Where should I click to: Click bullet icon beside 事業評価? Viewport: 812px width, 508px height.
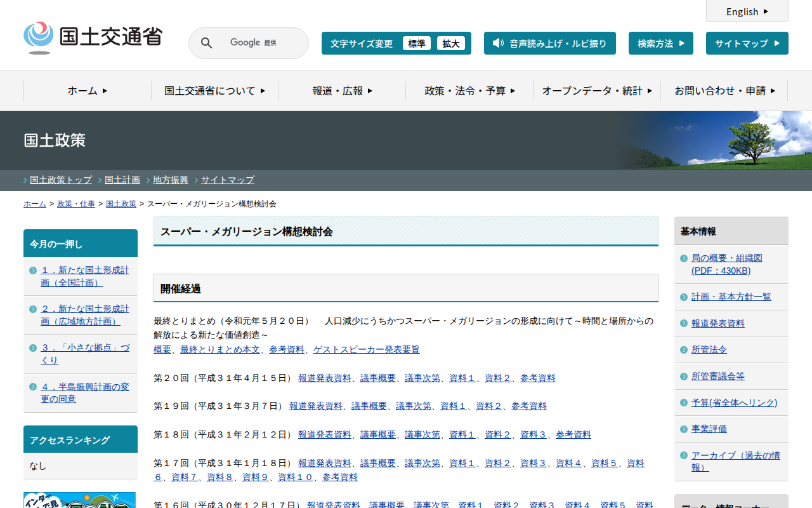click(x=683, y=429)
